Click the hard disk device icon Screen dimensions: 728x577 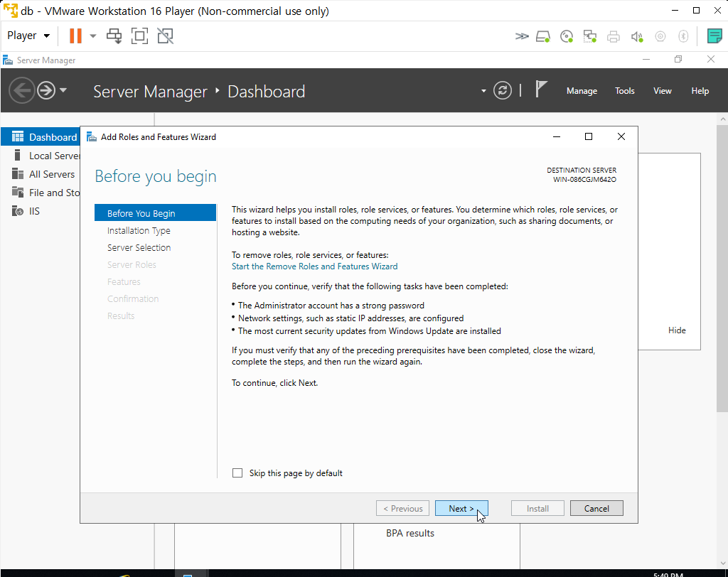[543, 36]
